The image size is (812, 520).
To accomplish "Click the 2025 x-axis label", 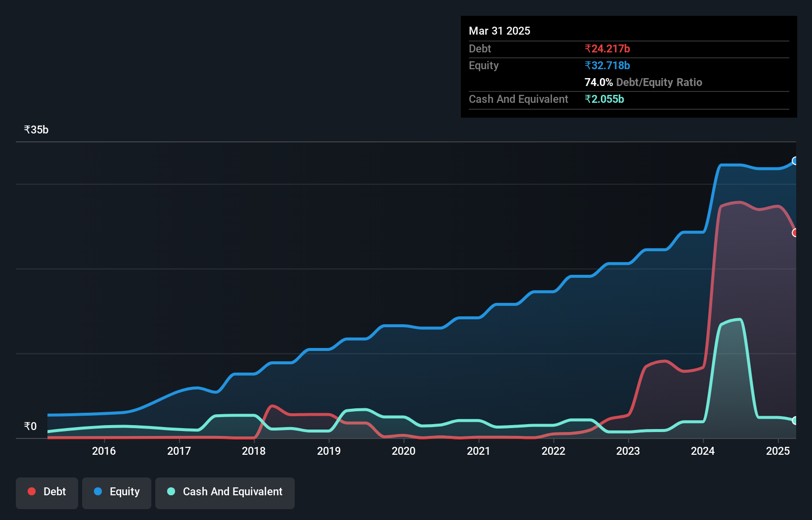I will [x=778, y=451].
